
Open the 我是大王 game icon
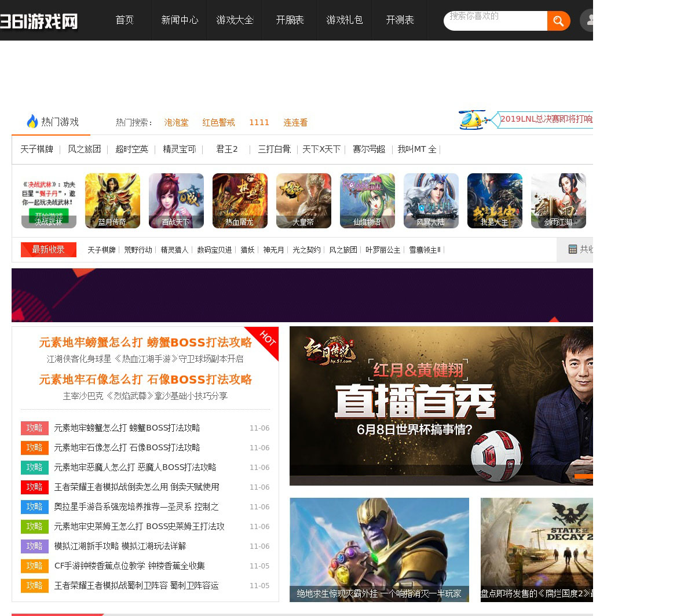[495, 201]
